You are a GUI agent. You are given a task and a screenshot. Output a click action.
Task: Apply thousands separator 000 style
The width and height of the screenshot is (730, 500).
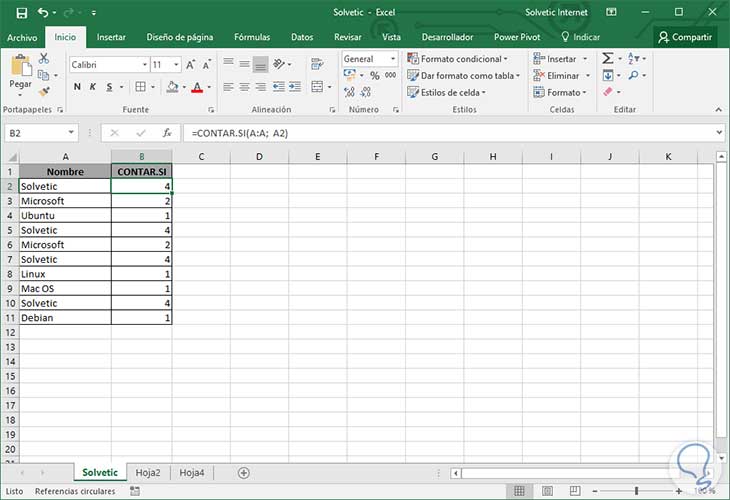(x=391, y=75)
